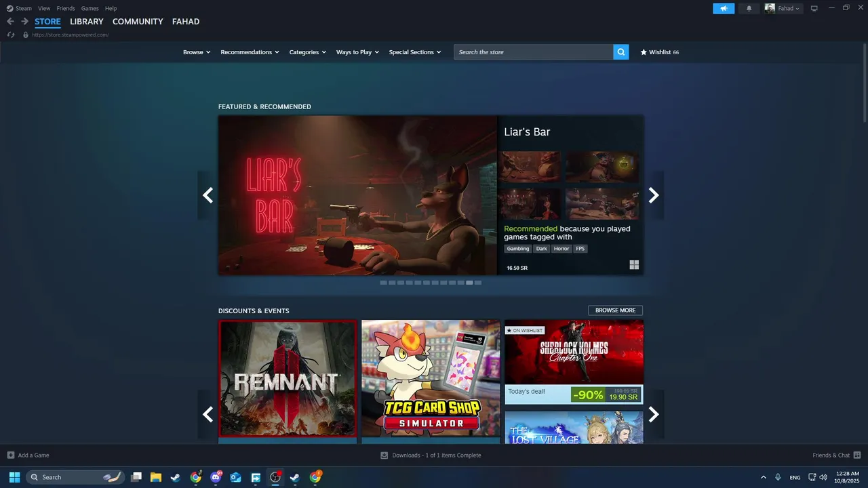
Task: Open Sherlock Holmes Chapter One deal card
Action: tap(574, 362)
